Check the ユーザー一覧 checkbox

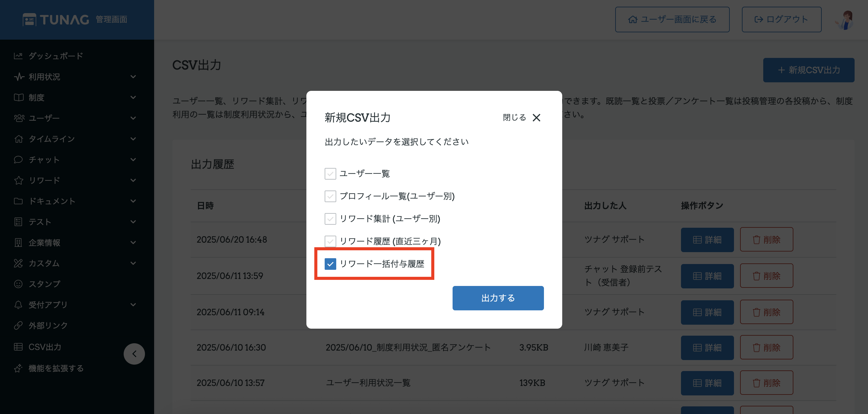coord(330,173)
